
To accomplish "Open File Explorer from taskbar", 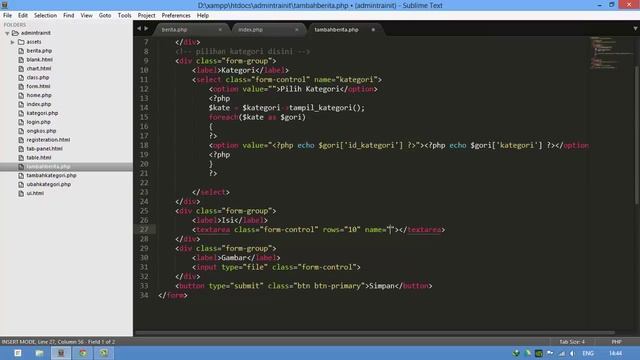I will [39, 353].
